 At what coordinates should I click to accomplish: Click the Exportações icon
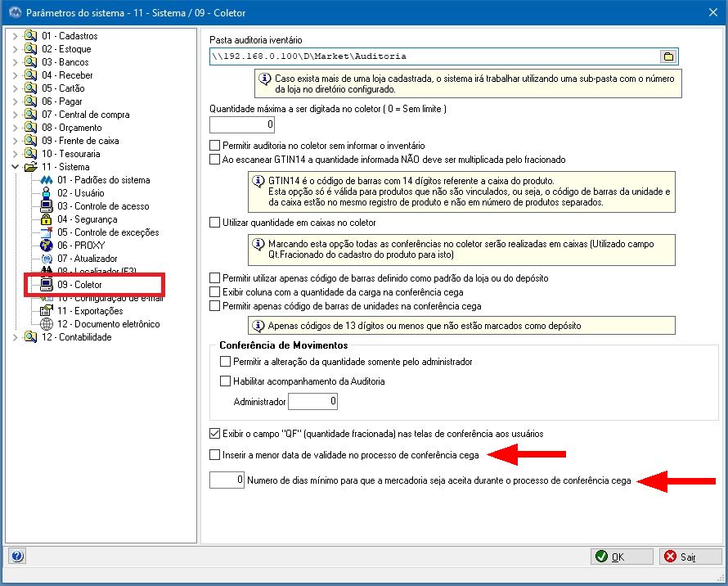click(x=47, y=310)
